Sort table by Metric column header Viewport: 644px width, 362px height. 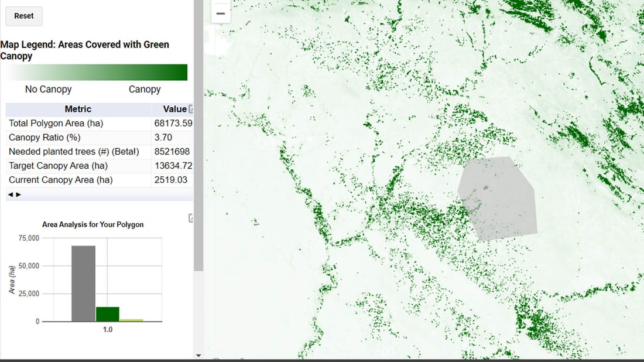coord(78,109)
